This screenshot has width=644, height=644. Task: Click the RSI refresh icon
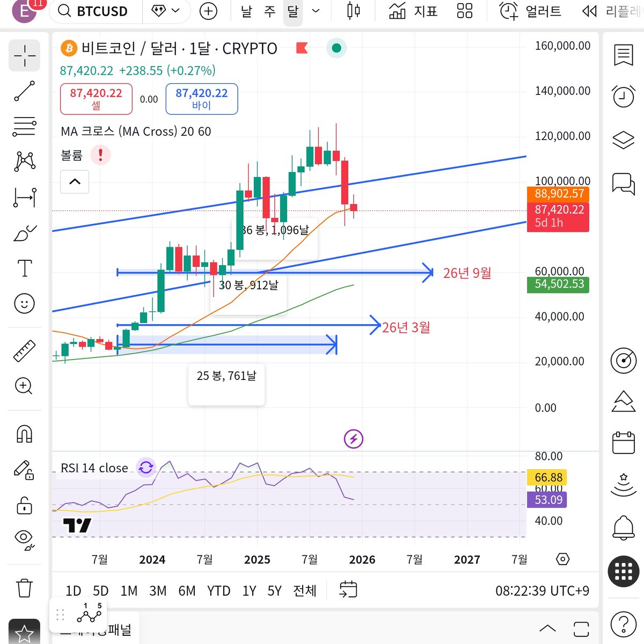click(x=146, y=467)
